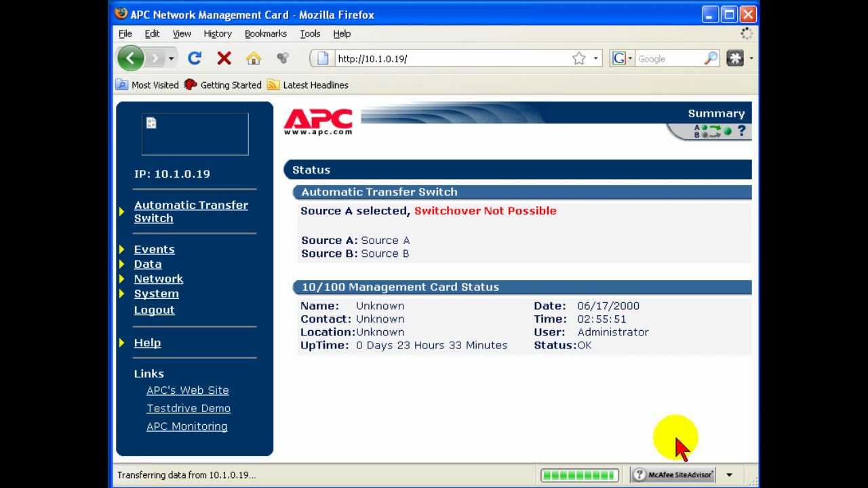The width and height of the screenshot is (868, 488).
Task: Click the magnifier search icon
Action: [x=710, y=58]
